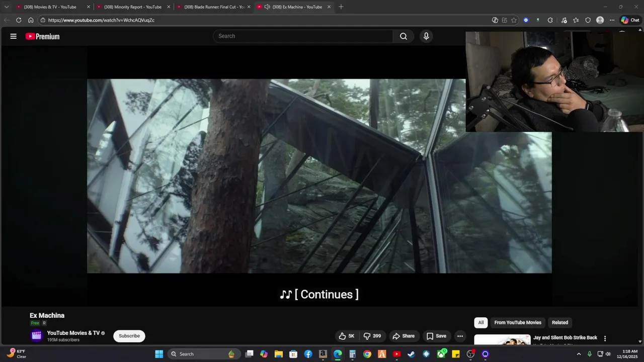Add this page to favorites star
This screenshot has height=362, width=644.
(x=514, y=20)
